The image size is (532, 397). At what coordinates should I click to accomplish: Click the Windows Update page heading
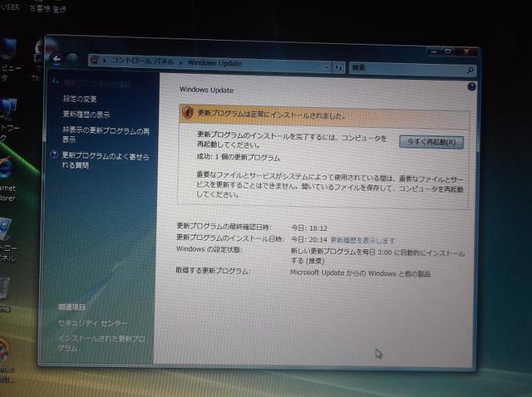click(206, 90)
